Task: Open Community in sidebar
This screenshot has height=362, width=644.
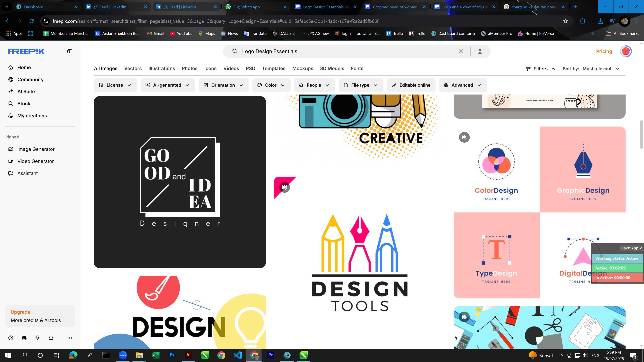Action: pos(31,79)
